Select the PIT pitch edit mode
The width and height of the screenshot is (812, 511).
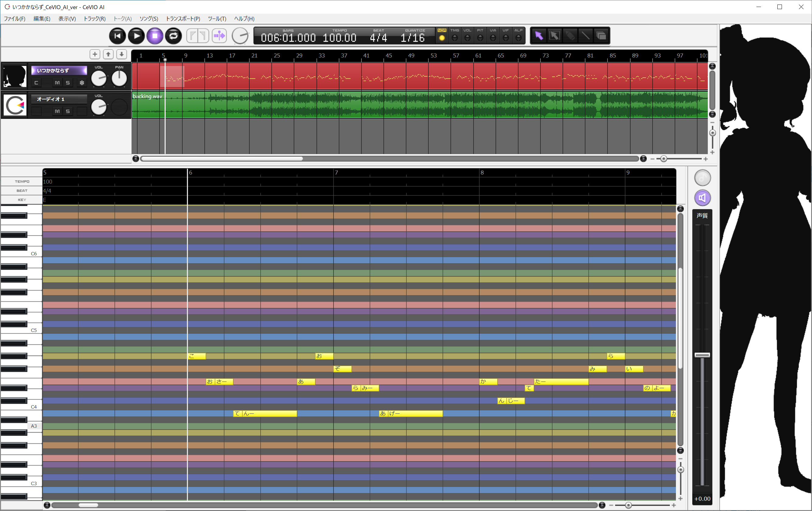pyautogui.click(x=480, y=36)
